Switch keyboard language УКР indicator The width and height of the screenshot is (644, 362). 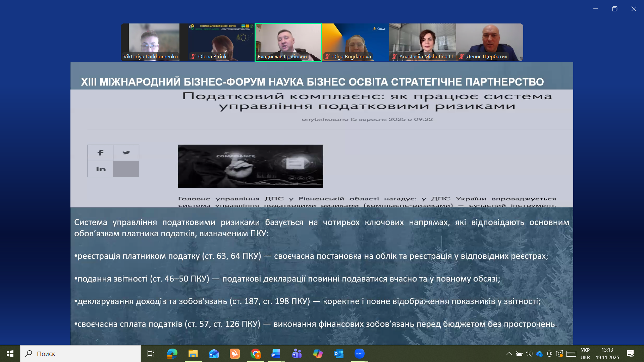pyautogui.click(x=585, y=354)
